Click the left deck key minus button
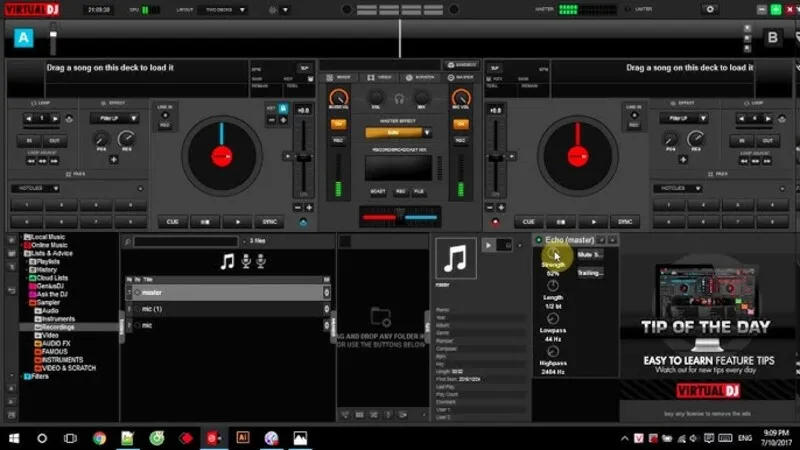Viewport: 800px width, 450px height. click(271, 120)
